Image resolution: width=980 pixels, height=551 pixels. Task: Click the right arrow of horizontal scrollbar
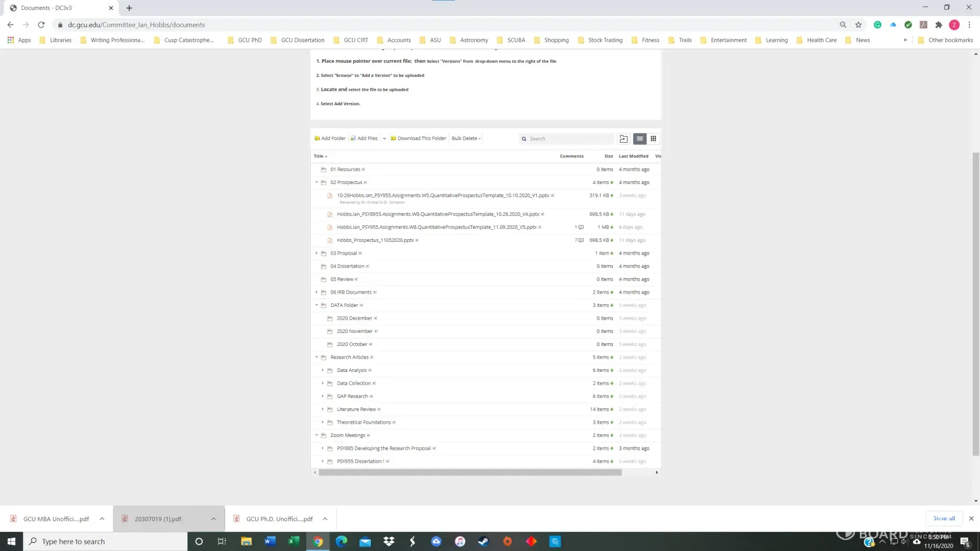tap(656, 472)
